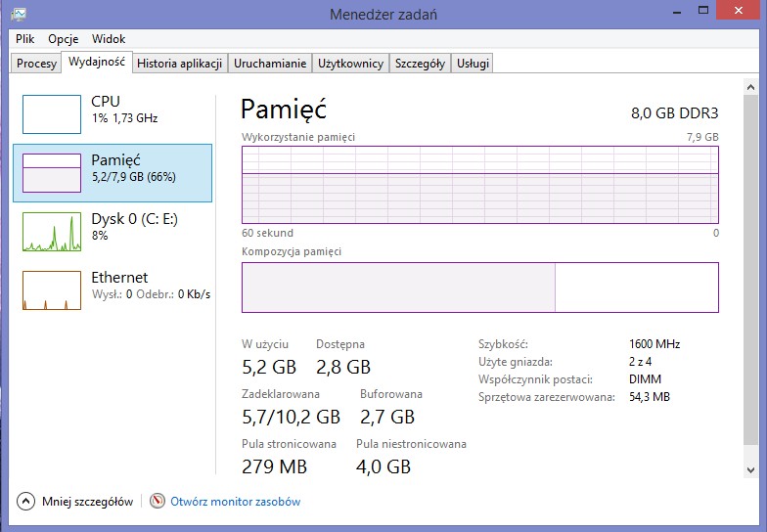Viewport: 767px width, 532px height.
Task: Switch to the Historia aplikacji tab
Action: tap(180, 63)
